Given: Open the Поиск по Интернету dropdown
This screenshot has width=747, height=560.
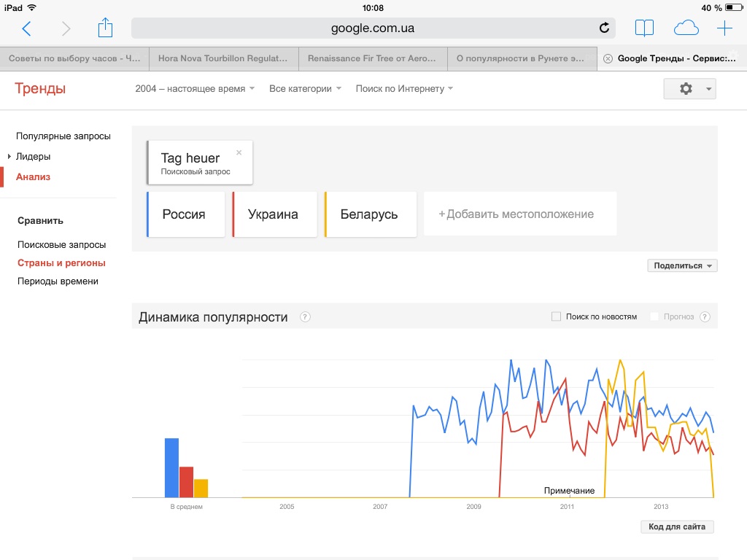Looking at the screenshot, I should [404, 89].
